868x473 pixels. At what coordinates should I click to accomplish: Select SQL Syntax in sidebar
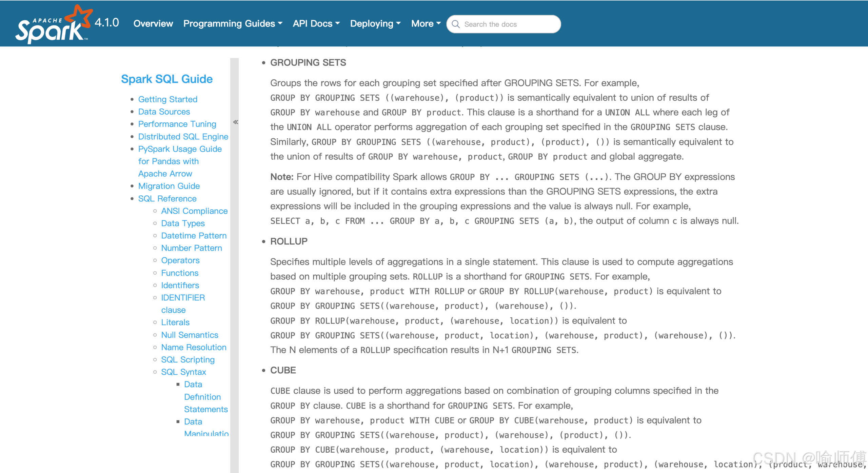(183, 372)
